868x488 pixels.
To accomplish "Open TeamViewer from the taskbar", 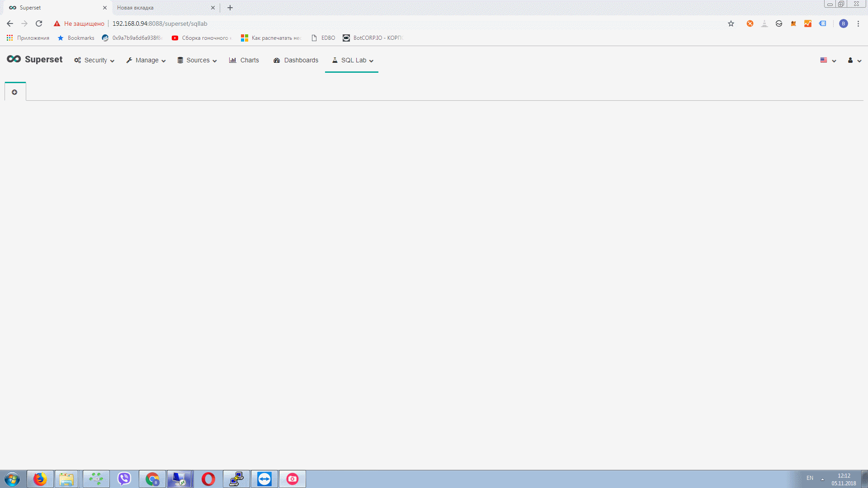I will (x=264, y=479).
